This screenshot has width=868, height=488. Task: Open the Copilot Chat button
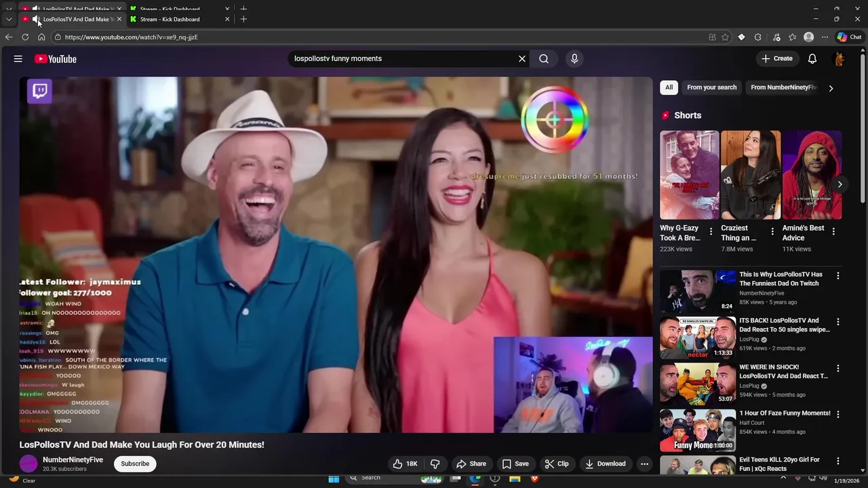[x=850, y=37]
